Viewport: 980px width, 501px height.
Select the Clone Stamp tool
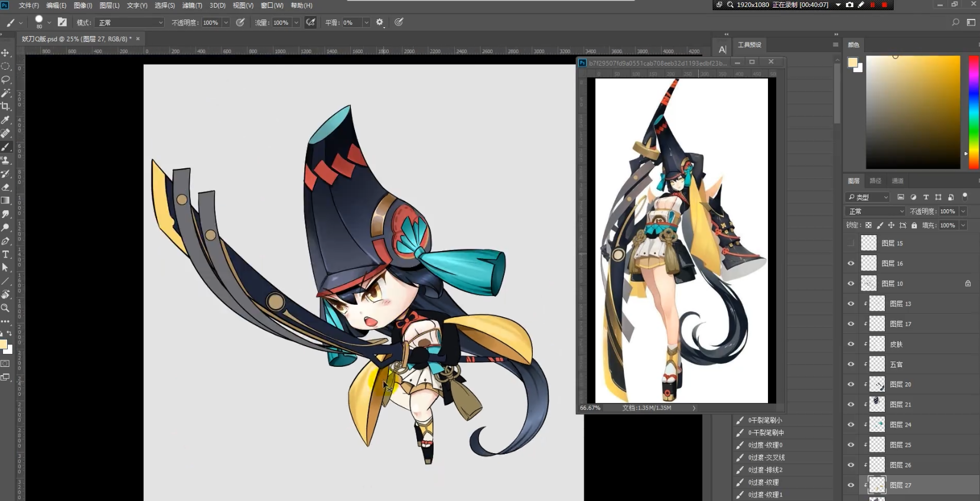5,160
